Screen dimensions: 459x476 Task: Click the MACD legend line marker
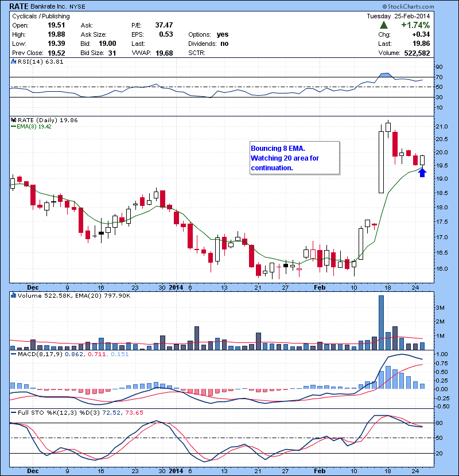[x=13, y=354]
